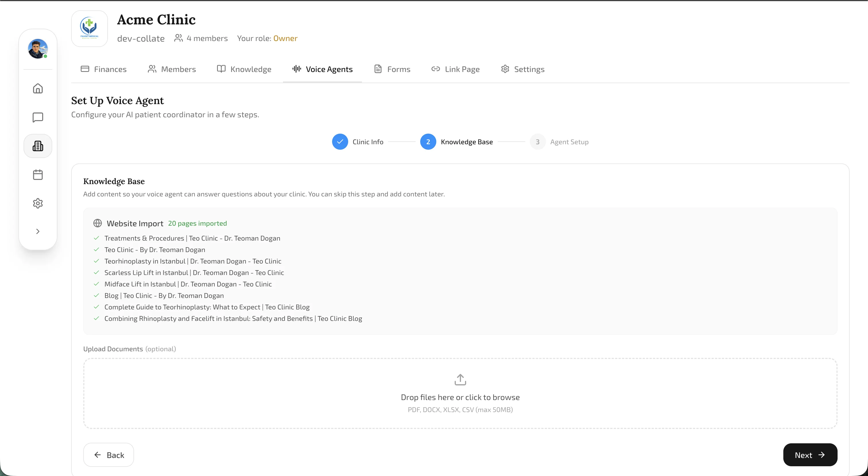Open the Finances tab

[x=103, y=69]
